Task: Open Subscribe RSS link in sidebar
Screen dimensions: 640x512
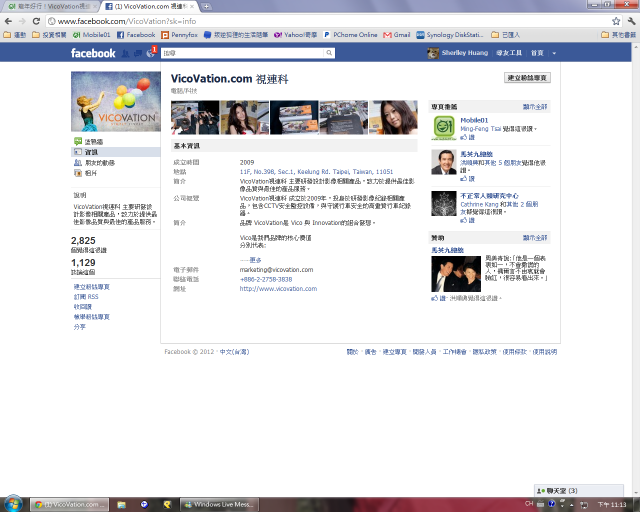Action: (86, 297)
